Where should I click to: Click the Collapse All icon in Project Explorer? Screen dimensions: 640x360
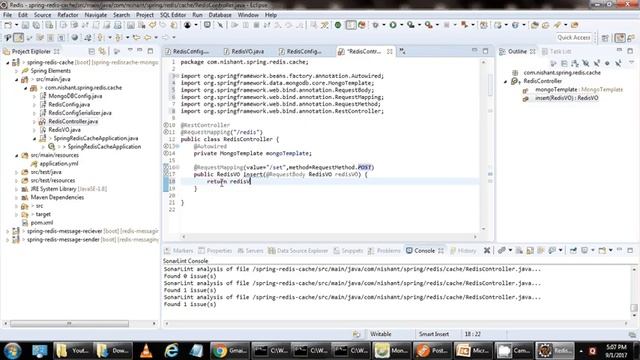point(91,51)
